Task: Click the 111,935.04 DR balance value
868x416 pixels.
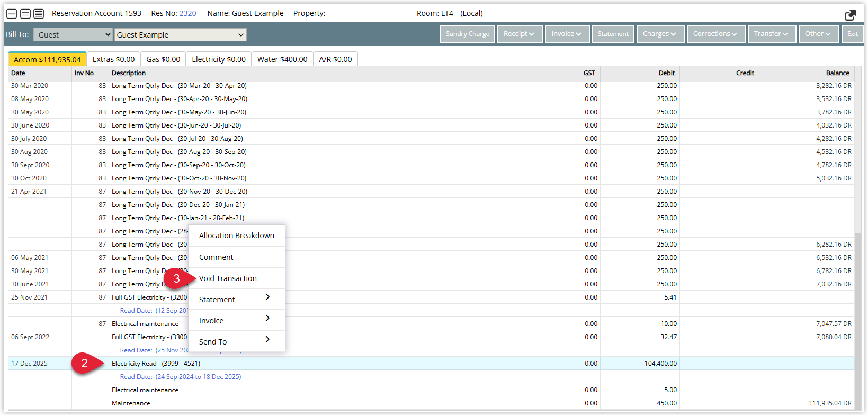Action: point(830,403)
